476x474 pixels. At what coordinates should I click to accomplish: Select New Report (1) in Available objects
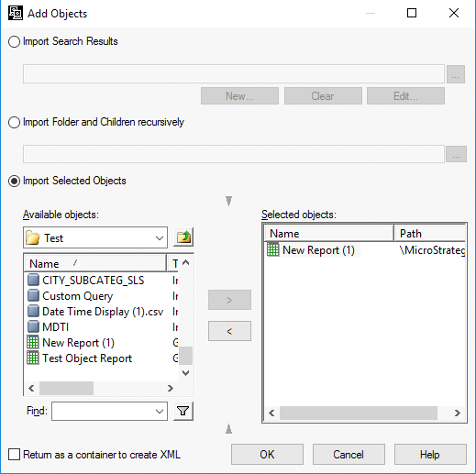point(102,342)
